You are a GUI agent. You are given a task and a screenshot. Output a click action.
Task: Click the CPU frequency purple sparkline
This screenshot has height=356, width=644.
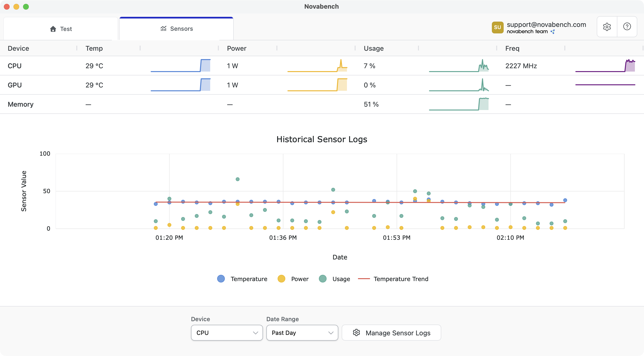point(605,66)
